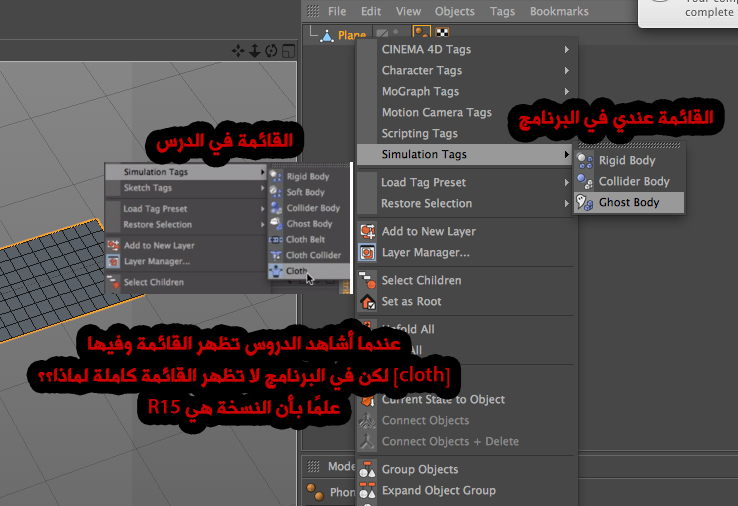This screenshot has width=738, height=506.
Task: Open the Tags menu
Action: [502, 11]
